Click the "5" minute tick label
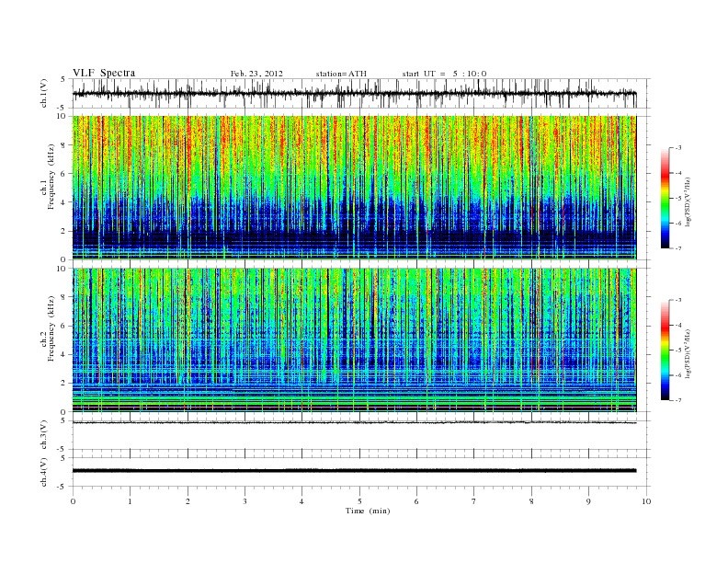This screenshot has height=563, width=728. click(359, 501)
